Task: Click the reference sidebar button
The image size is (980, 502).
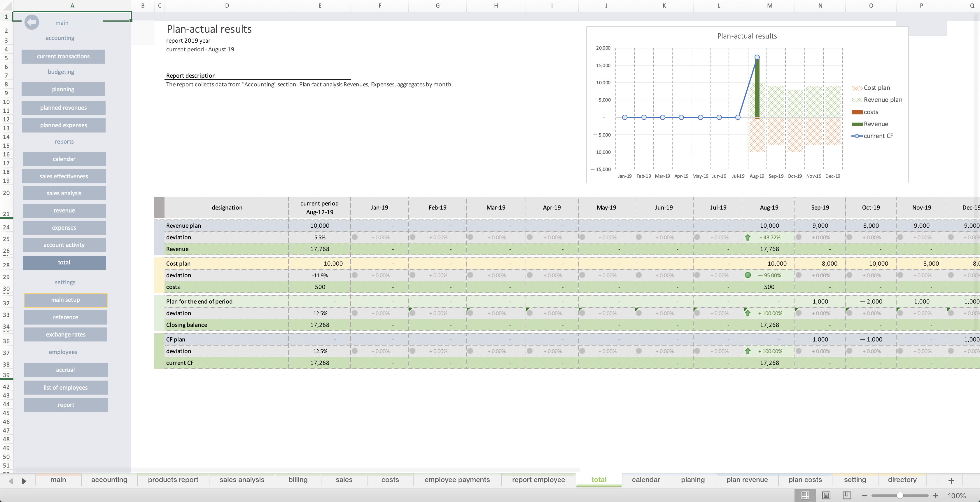Action: 65,317
